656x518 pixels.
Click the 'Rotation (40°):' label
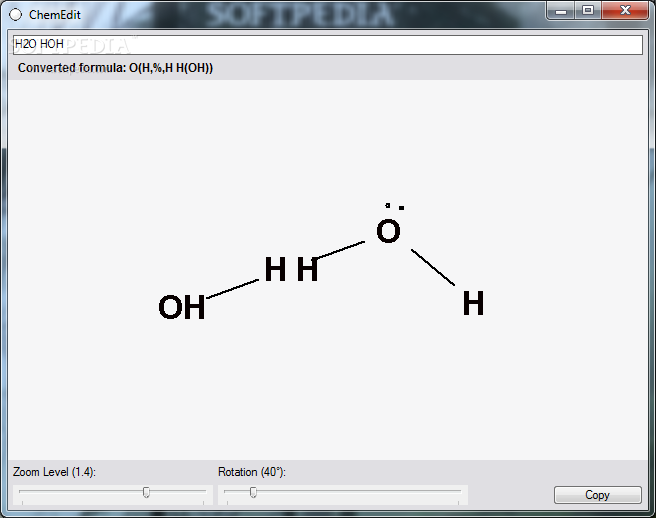tap(252, 472)
